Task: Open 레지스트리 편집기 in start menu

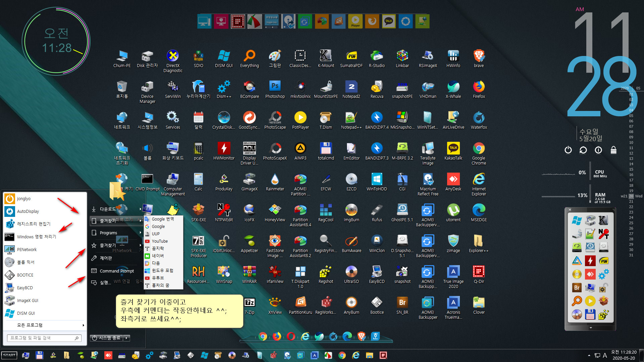Action: [x=44, y=224]
